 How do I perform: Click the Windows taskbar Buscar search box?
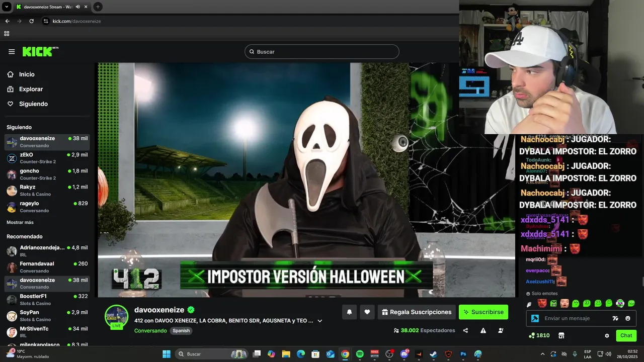coord(212,354)
